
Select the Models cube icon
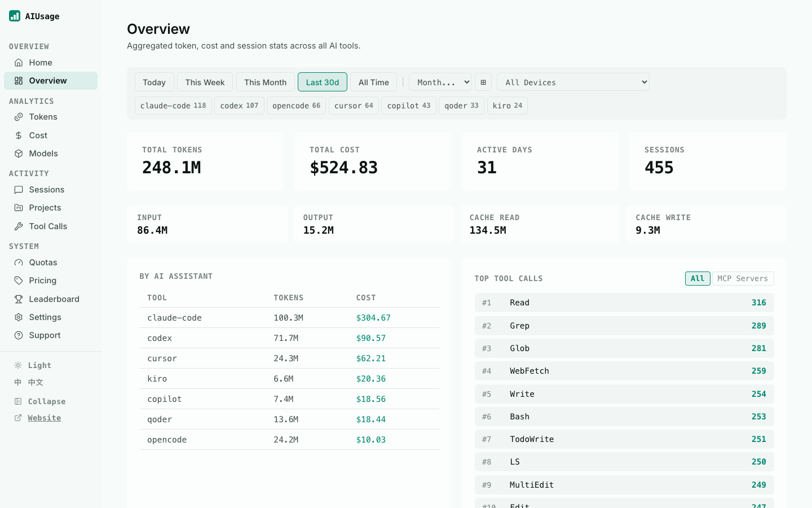pos(19,154)
